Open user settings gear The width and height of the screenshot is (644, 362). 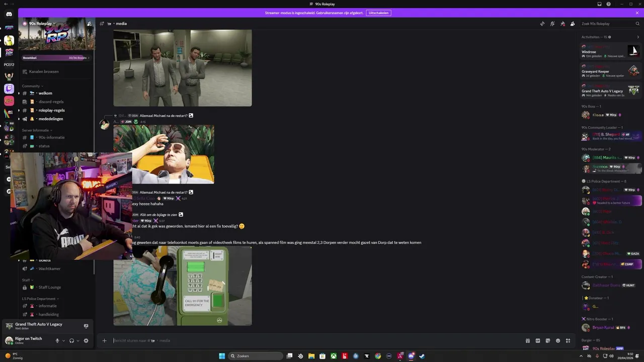coord(86,340)
